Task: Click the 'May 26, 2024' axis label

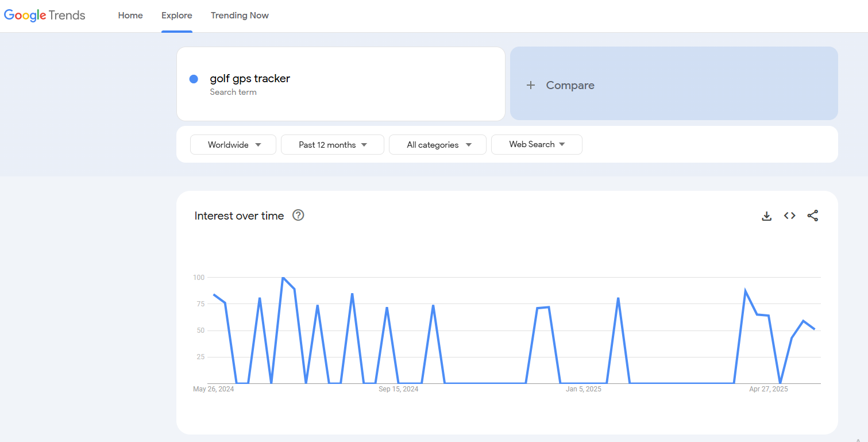Action: 214,389
